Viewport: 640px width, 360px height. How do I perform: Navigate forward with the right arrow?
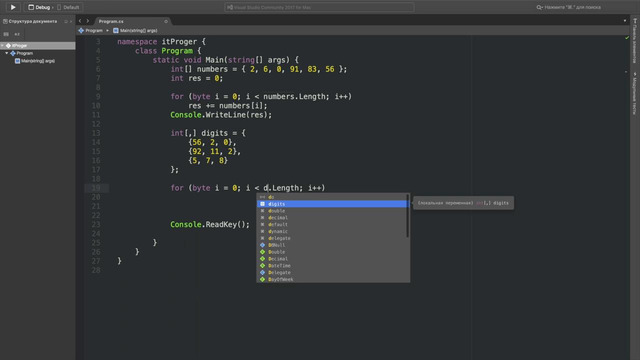pyautogui.click(x=87, y=21)
